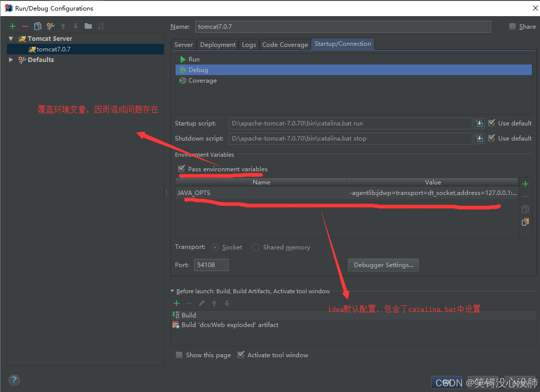This screenshot has height=392, width=540.
Task: Toggle Use default for Startup script
Action: click(x=492, y=123)
